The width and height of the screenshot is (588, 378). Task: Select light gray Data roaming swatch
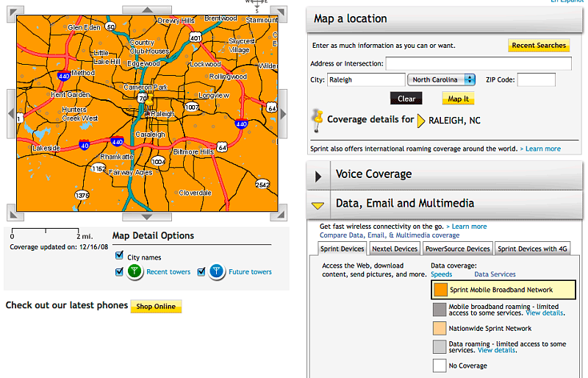point(440,347)
